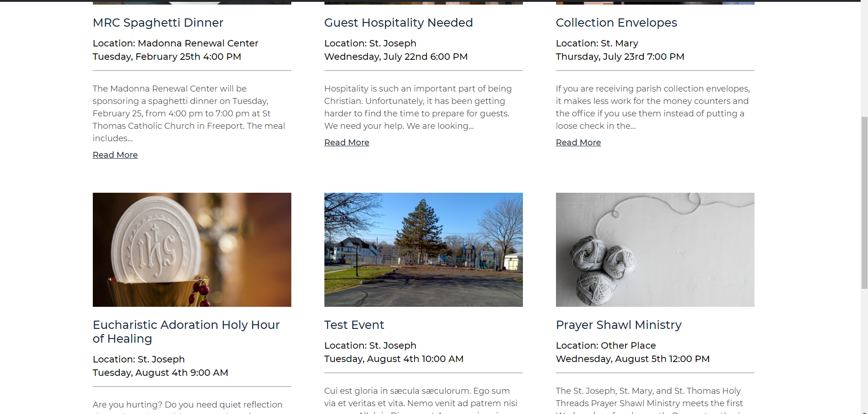Click Read More under MRC Spaghetti Dinner
This screenshot has width=868, height=414.
click(115, 155)
